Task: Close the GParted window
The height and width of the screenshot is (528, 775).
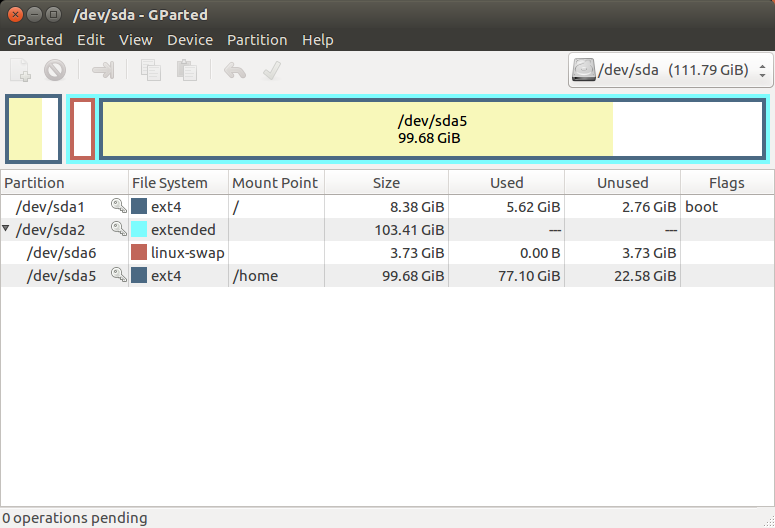Action: pyautogui.click(x=15, y=14)
